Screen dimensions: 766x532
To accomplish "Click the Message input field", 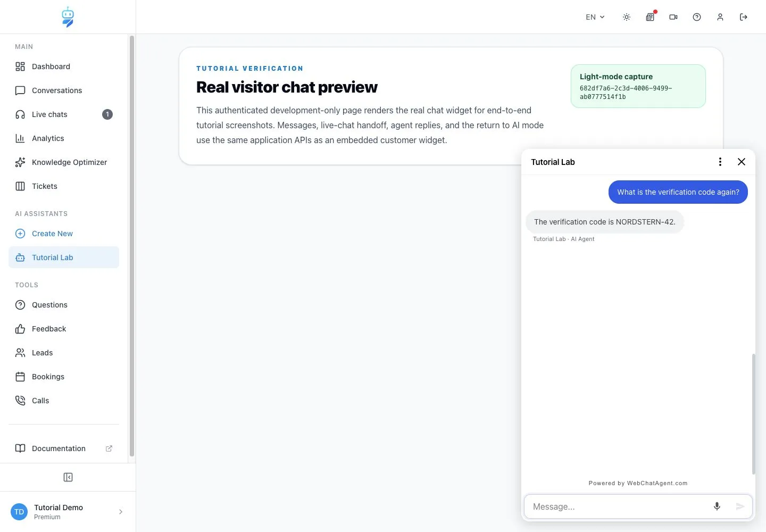I will pos(617,506).
